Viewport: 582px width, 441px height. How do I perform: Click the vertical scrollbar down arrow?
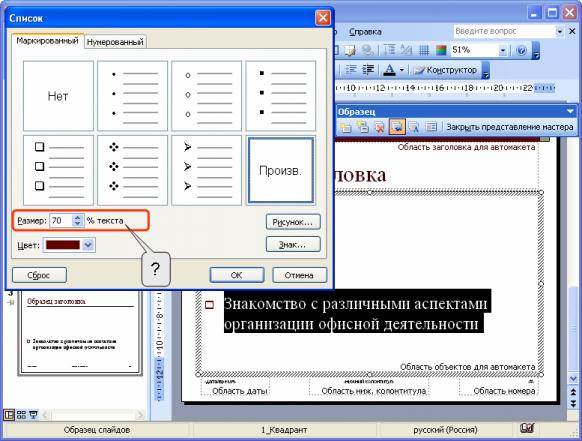(x=573, y=379)
